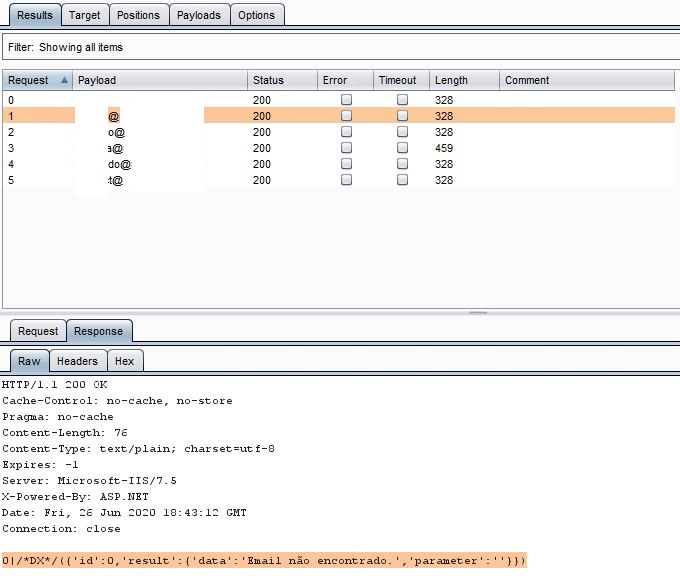Toggle Error checkbox for request 0
This screenshot has height=588, width=680.
pos(346,100)
